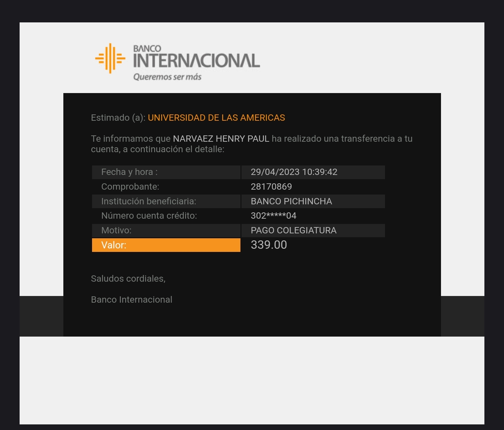This screenshot has height=430, width=504.
Task: Select the BANCO PICHINCHA value
Action: coord(291,202)
